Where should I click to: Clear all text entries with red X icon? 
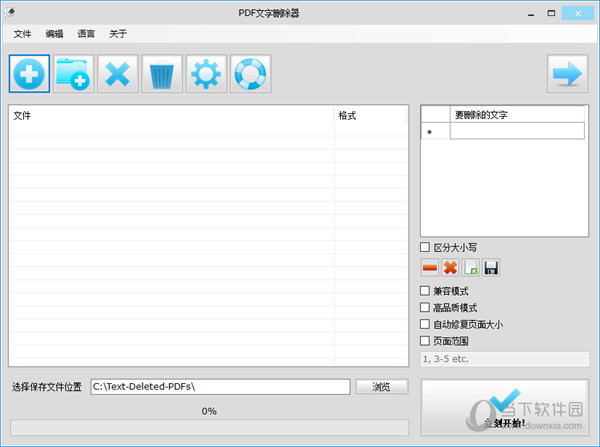pyautogui.click(x=450, y=268)
